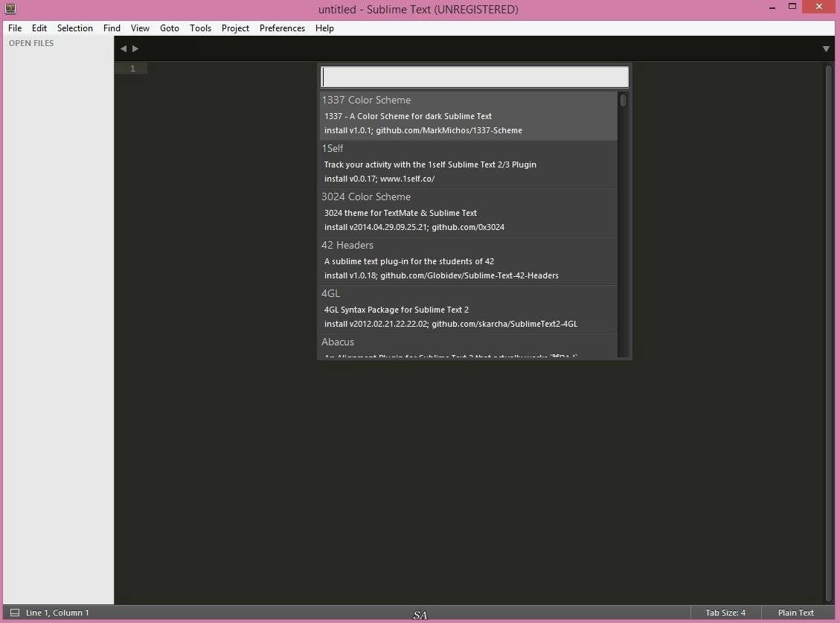Open the Edit menu
The width and height of the screenshot is (840, 623).
[x=39, y=28]
